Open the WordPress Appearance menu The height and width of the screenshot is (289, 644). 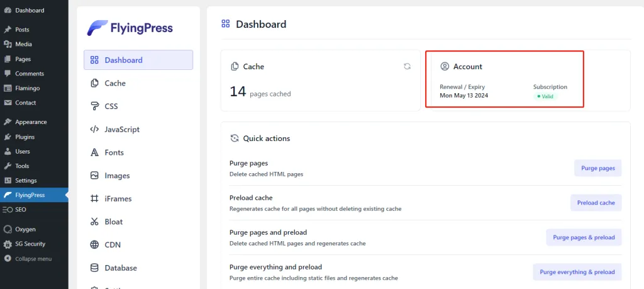tap(31, 122)
